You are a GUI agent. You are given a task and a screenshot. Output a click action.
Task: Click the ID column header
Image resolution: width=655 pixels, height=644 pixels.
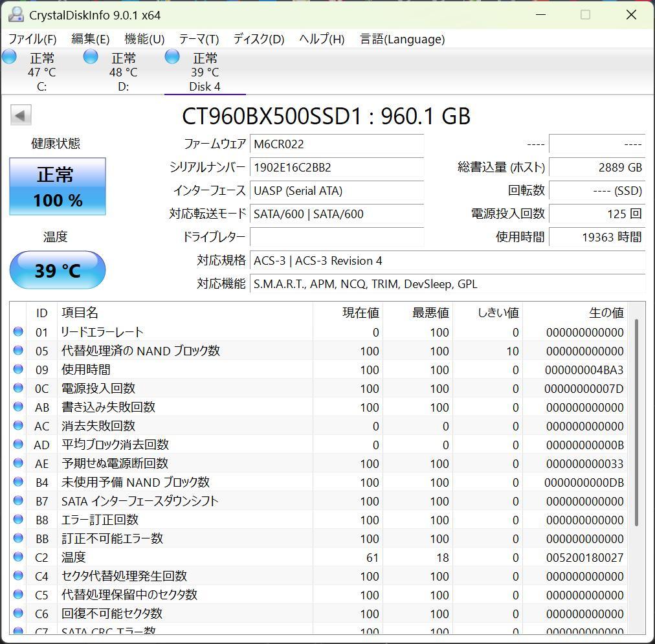point(42,313)
